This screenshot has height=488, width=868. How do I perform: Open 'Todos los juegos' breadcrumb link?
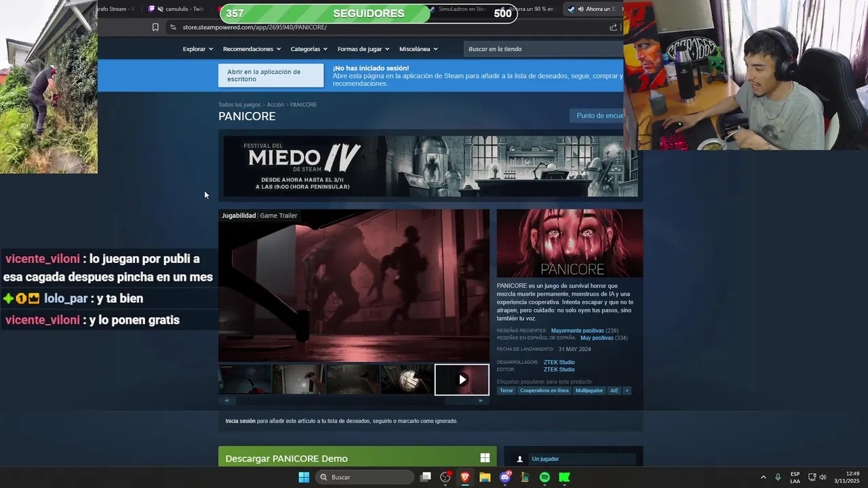(239, 104)
